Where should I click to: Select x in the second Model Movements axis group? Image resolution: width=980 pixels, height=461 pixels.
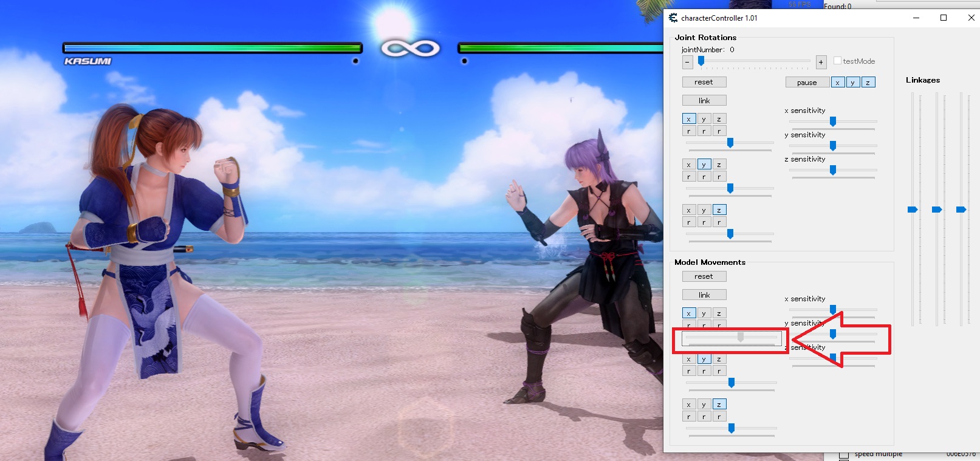[x=689, y=359]
